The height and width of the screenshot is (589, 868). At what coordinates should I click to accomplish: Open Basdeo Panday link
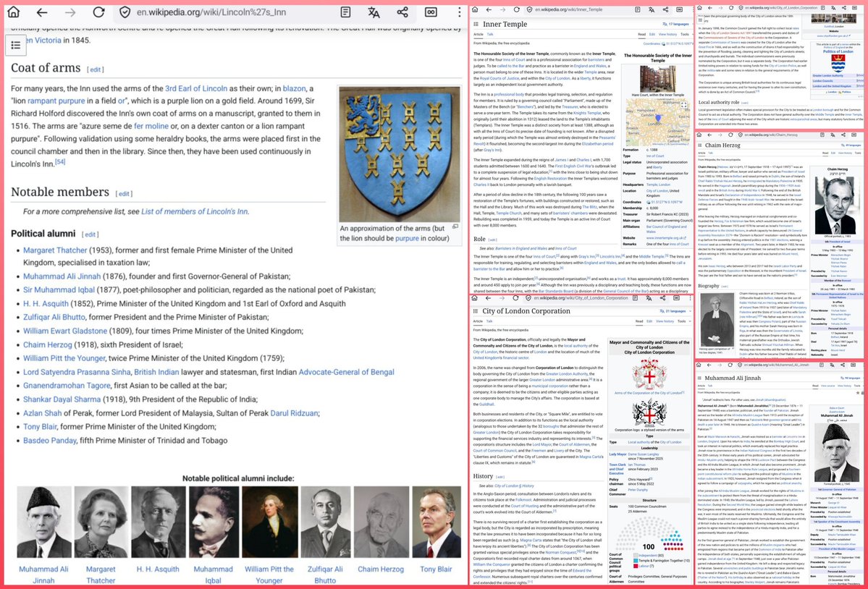[x=50, y=440]
